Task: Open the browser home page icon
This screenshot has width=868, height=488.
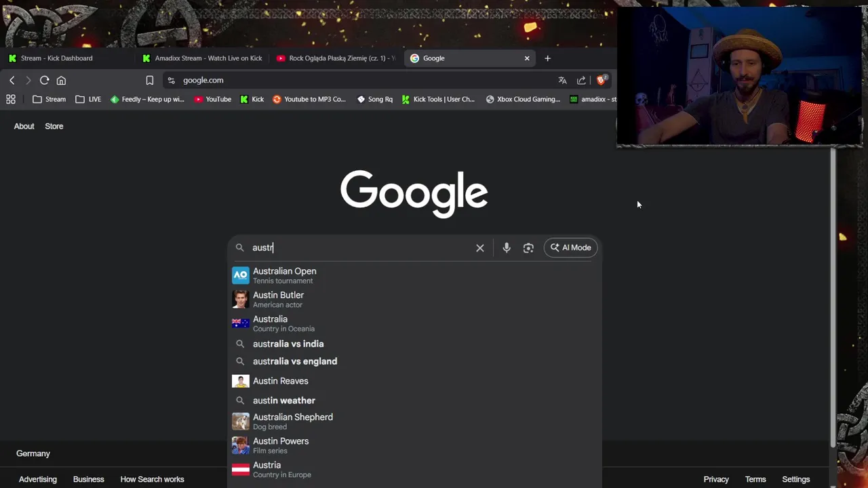Action: pos(61,80)
